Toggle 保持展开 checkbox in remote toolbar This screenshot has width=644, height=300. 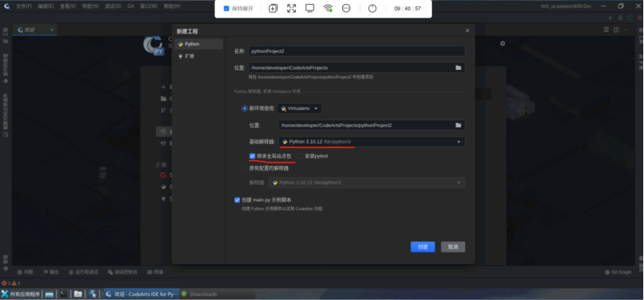227,9
